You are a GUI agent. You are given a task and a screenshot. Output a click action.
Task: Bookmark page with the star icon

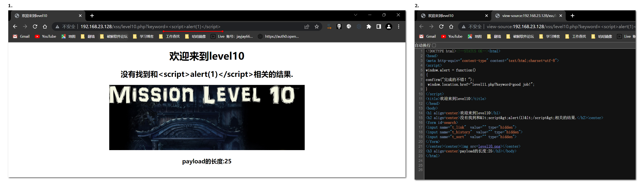tap(317, 27)
